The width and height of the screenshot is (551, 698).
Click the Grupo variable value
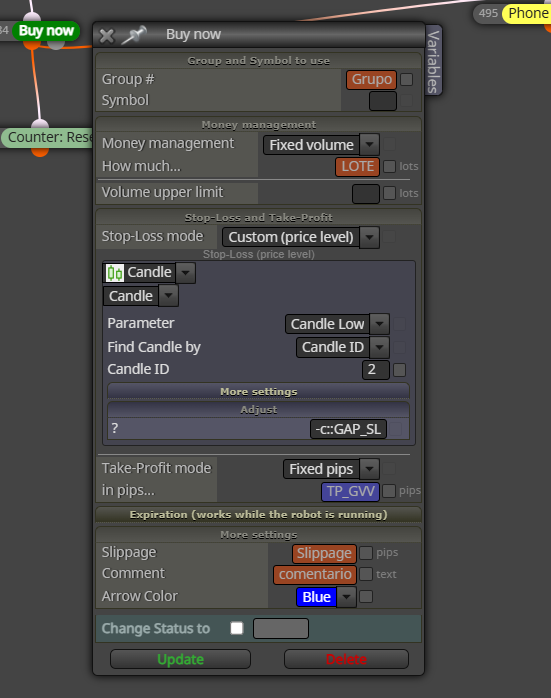click(372, 80)
